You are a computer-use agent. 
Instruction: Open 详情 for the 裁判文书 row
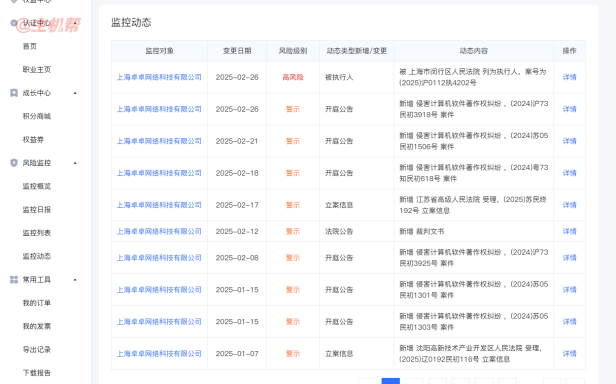coord(569,231)
